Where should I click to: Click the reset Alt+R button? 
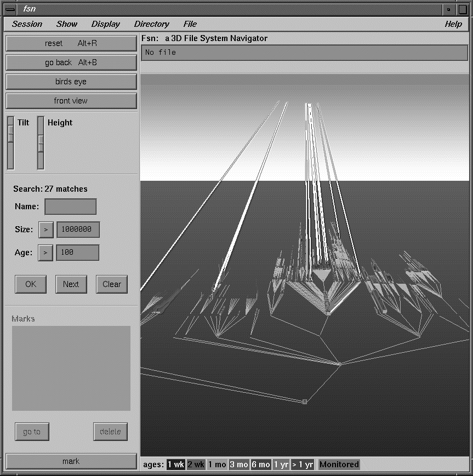point(71,43)
